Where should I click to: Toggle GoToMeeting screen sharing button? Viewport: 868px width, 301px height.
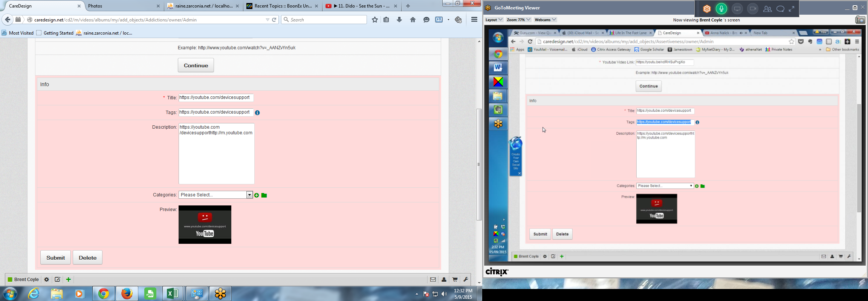pos(737,9)
